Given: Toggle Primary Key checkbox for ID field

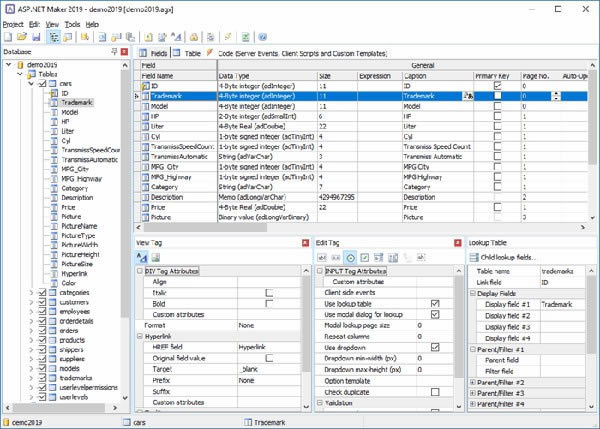Looking at the screenshot, I should click(497, 86).
